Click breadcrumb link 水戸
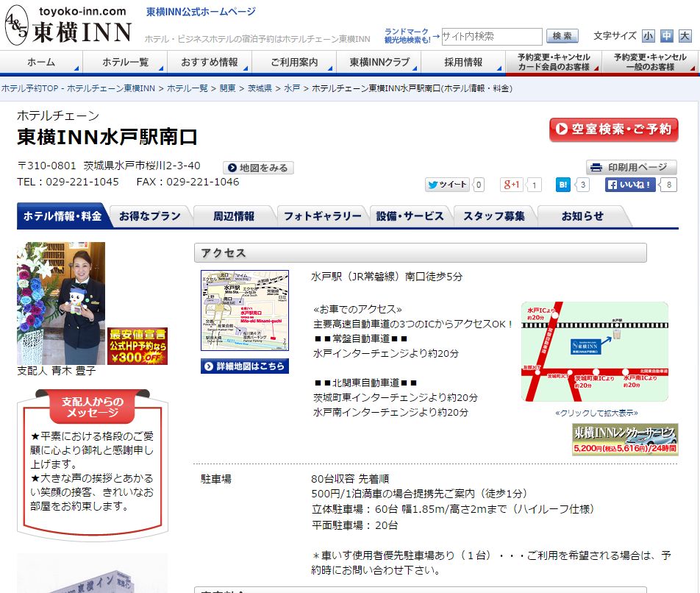 (292, 88)
